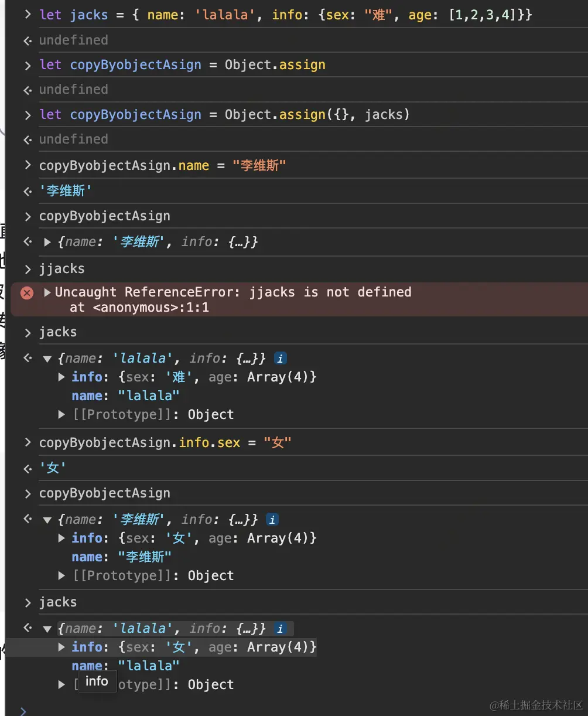The width and height of the screenshot is (588, 716).
Task: Click info icon on highlighted 'lalala' object
Action: 280,629
